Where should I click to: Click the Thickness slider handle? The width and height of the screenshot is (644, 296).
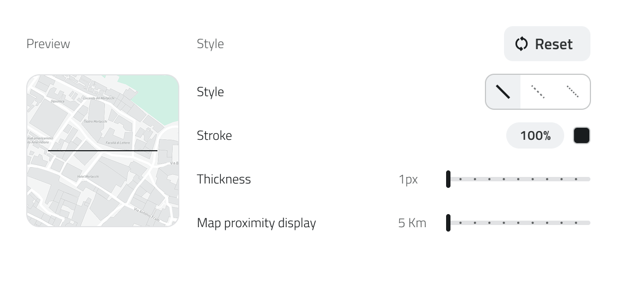pos(448,179)
